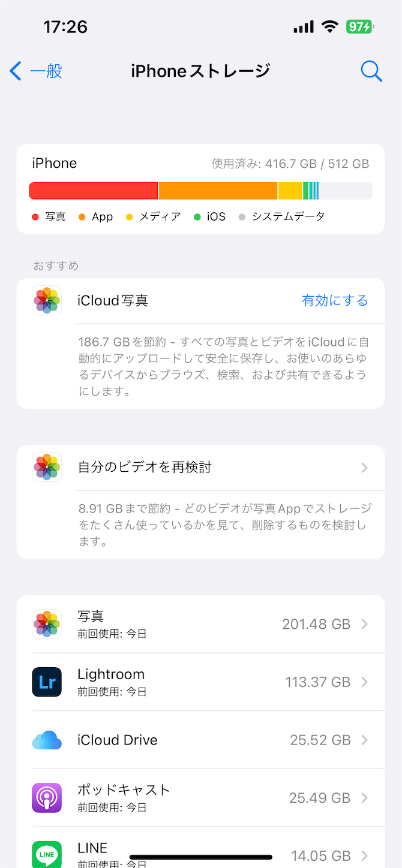Tap the battery 97 indicator

pyautogui.click(x=359, y=26)
